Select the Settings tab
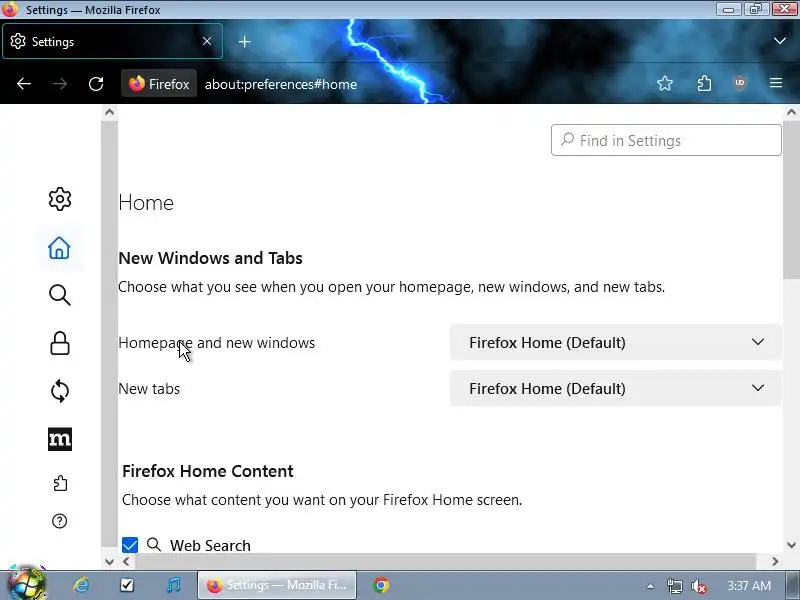The height and width of the screenshot is (600, 800). [x=112, y=41]
